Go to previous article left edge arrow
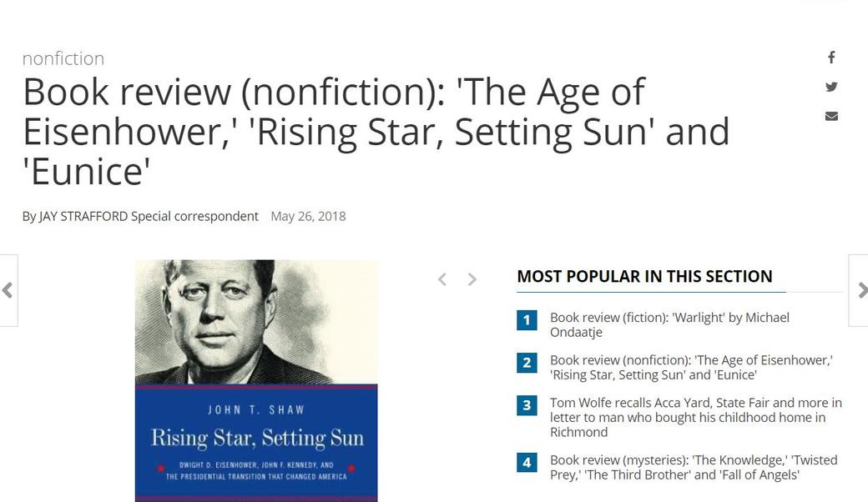This screenshot has height=502, width=868. 8,290
